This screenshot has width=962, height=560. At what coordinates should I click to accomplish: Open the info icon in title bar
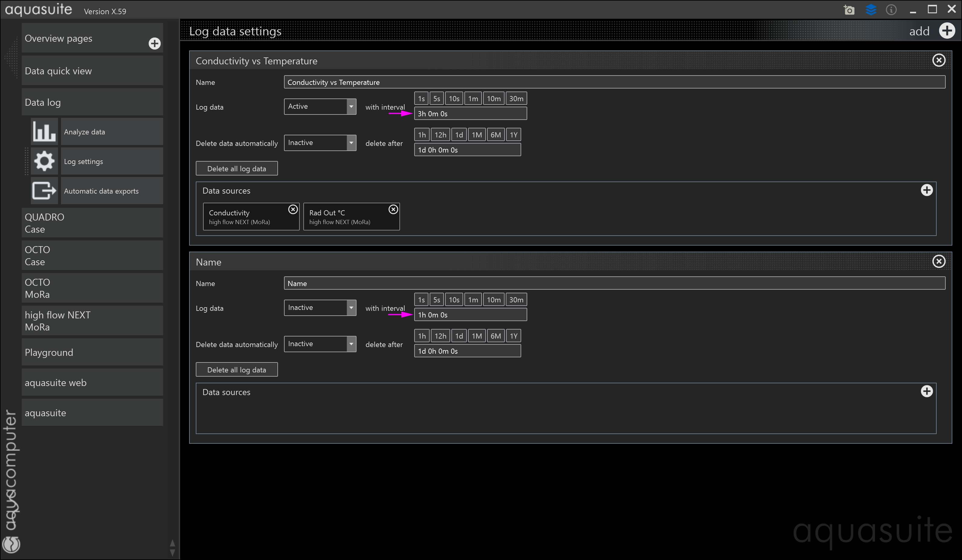(x=891, y=10)
